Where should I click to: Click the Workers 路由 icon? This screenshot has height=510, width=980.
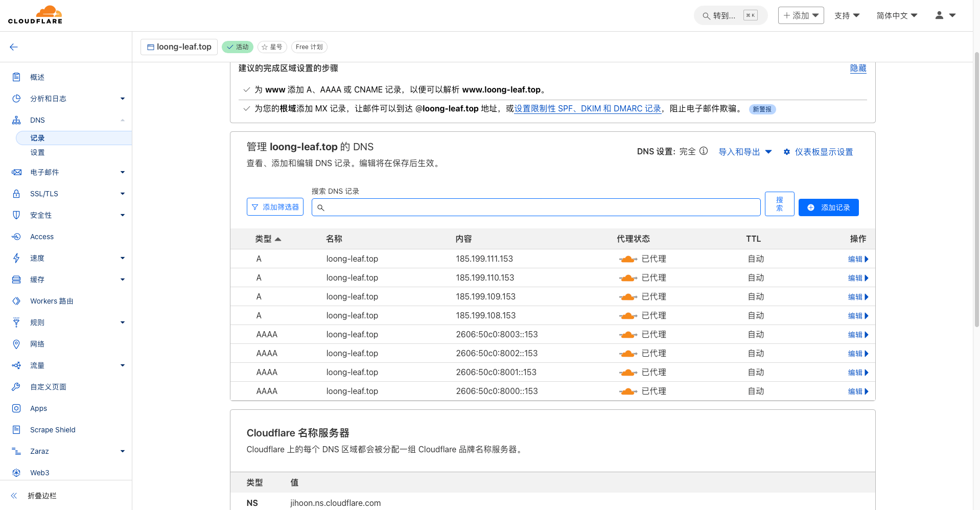click(16, 301)
